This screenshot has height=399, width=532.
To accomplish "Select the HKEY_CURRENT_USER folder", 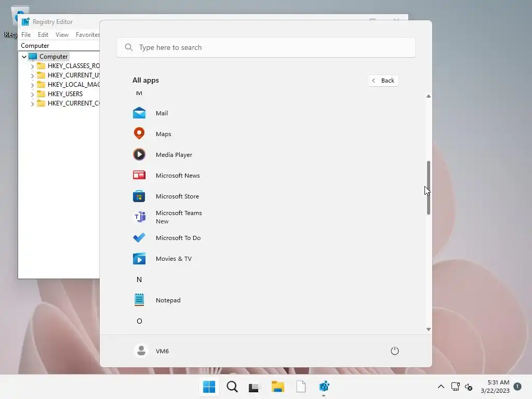I will 41,75.
